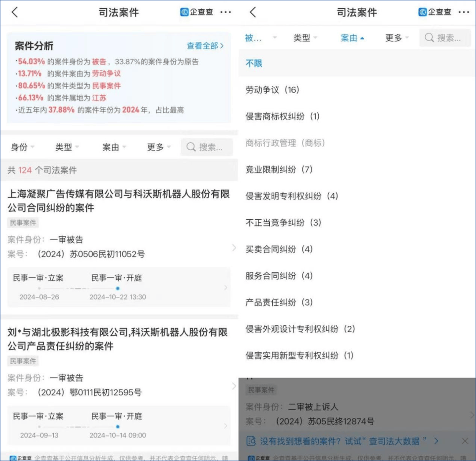
Task: Tap the 企查查 logo on right screen
Action: (435, 12)
